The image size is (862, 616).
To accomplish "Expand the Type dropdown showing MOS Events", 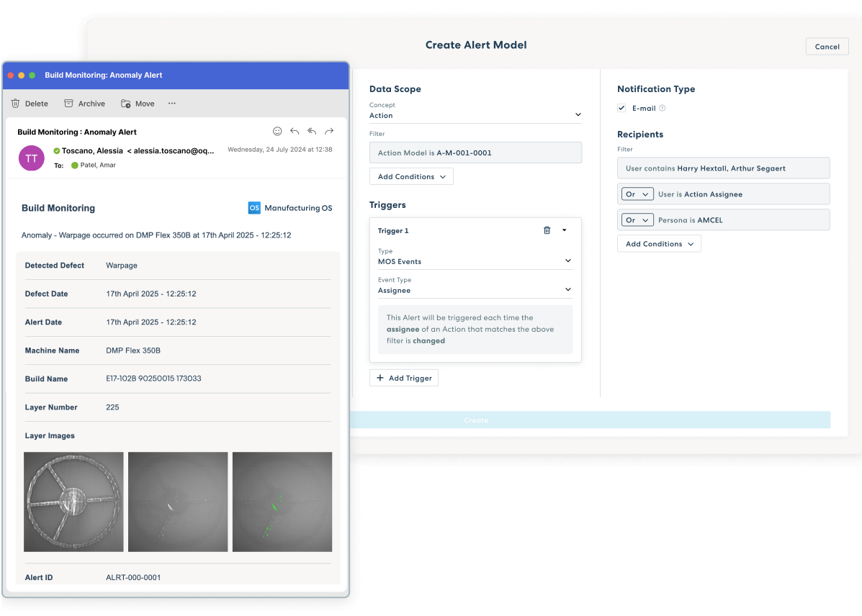I will tap(475, 261).
